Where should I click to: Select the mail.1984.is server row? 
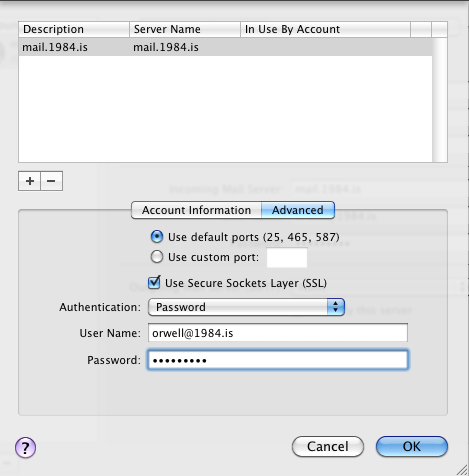(x=225, y=47)
